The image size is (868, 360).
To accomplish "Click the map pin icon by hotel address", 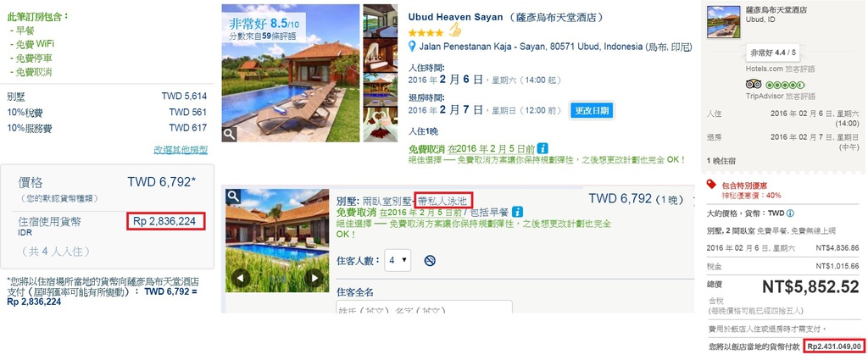I will tap(412, 47).
